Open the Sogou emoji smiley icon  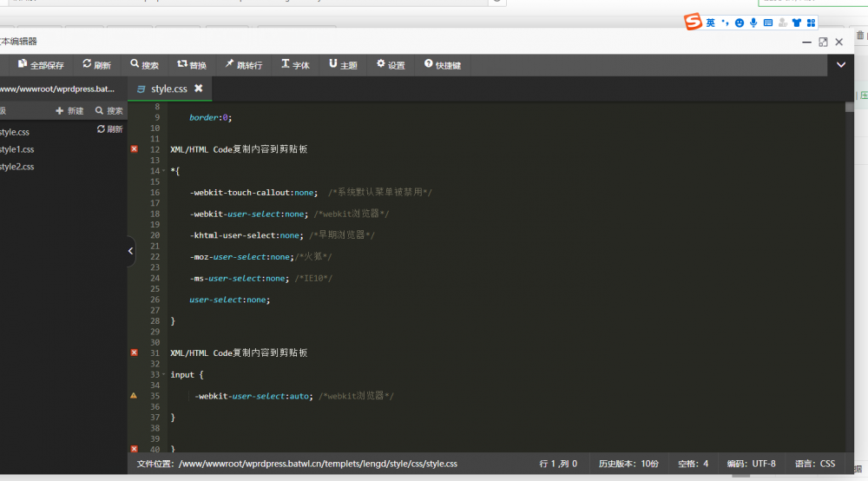739,23
